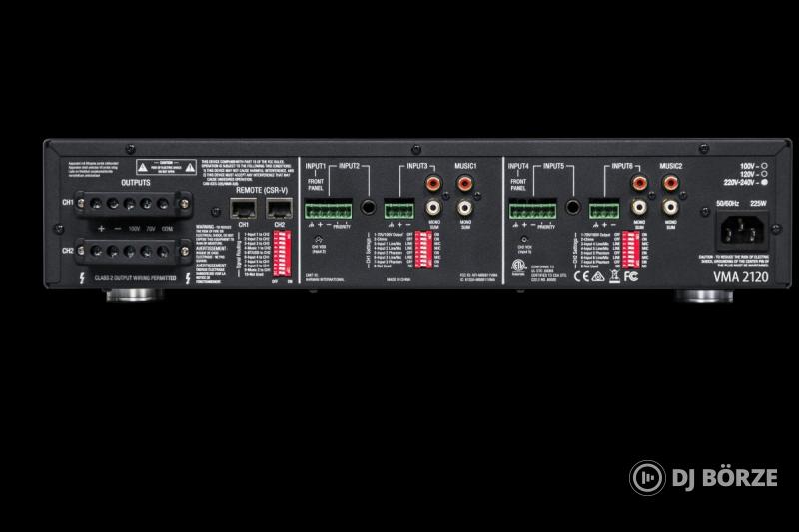Click the CE mark
The height and width of the screenshot is (532, 799).
coord(581,276)
